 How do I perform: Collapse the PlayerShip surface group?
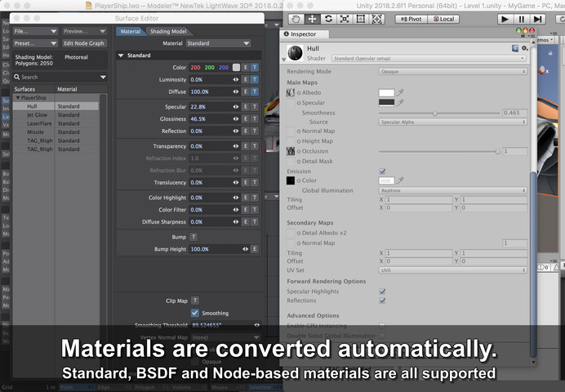tap(18, 98)
